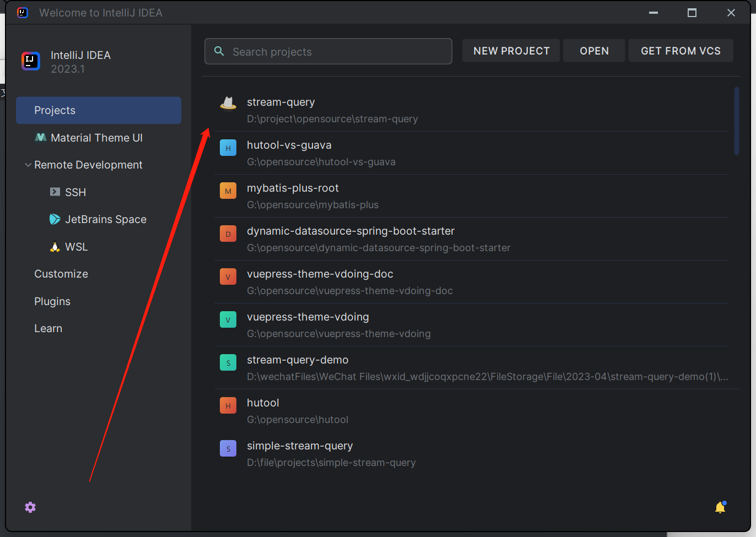Click the orange M icon for mybatis-plus-root
The width and height of the screenshot is (756, 537).
click(228, 191)
